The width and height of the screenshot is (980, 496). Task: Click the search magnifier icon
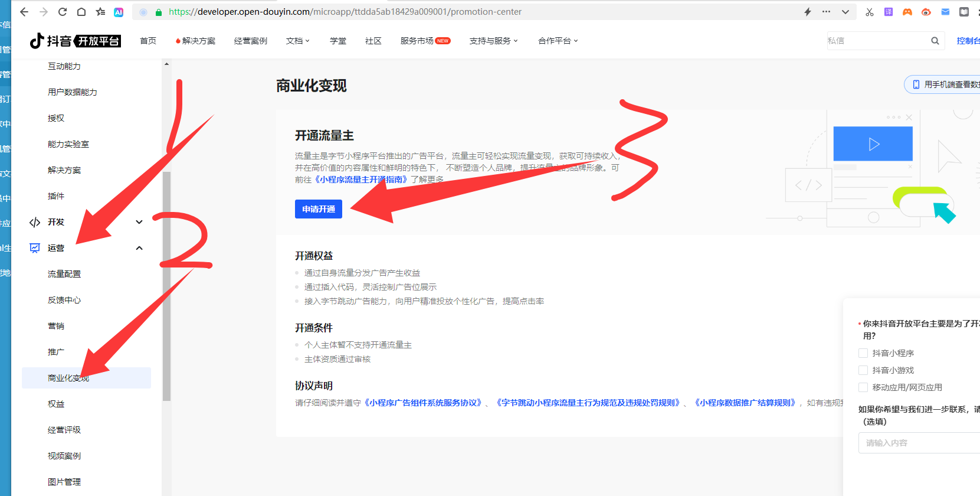point(935,41)
